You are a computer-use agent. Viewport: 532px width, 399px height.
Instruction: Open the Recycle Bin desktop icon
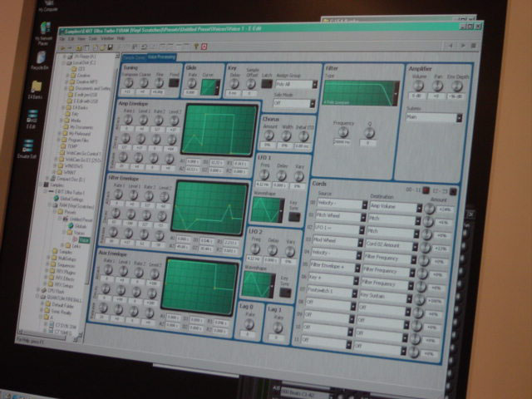pyautogui.click(x=41, y=58)
